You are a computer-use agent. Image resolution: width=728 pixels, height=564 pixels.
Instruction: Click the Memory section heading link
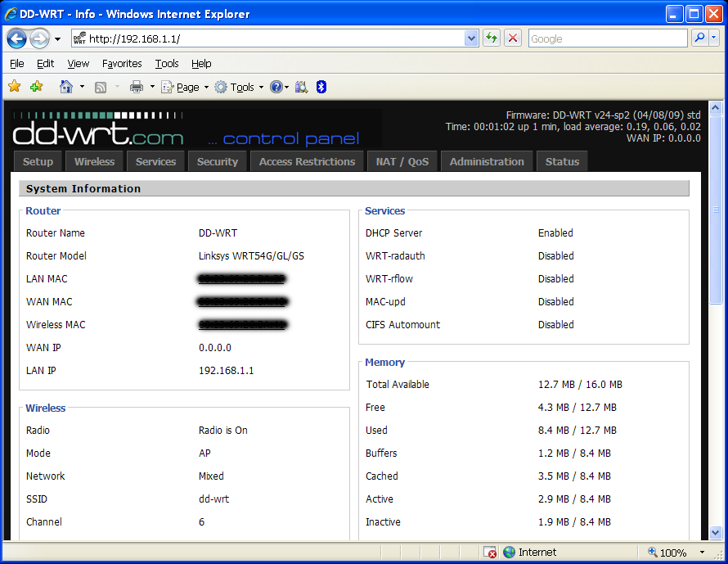(385, 363)
